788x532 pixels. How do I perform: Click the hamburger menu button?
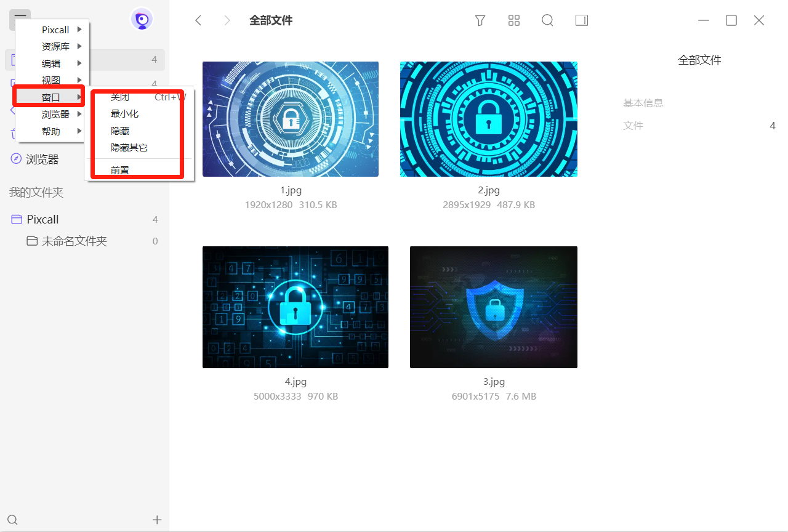(20, 20)
